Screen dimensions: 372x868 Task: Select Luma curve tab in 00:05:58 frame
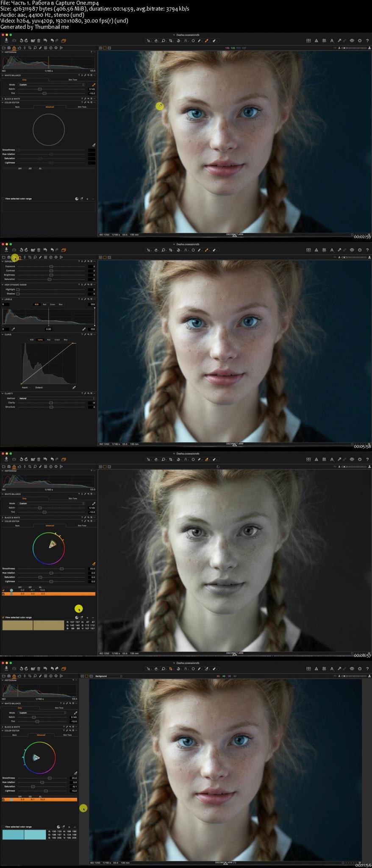click(40, 339)
